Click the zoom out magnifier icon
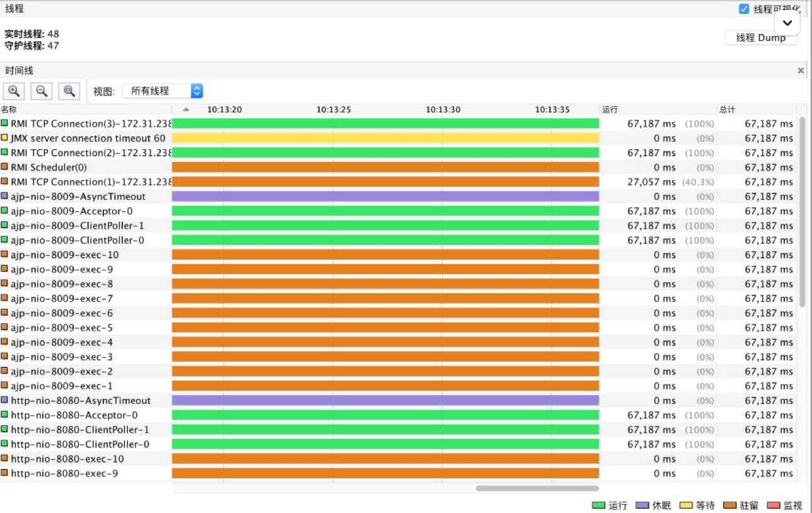Image resolution: width=812 pixels, height=513 pixels. (x=42, y=91)
